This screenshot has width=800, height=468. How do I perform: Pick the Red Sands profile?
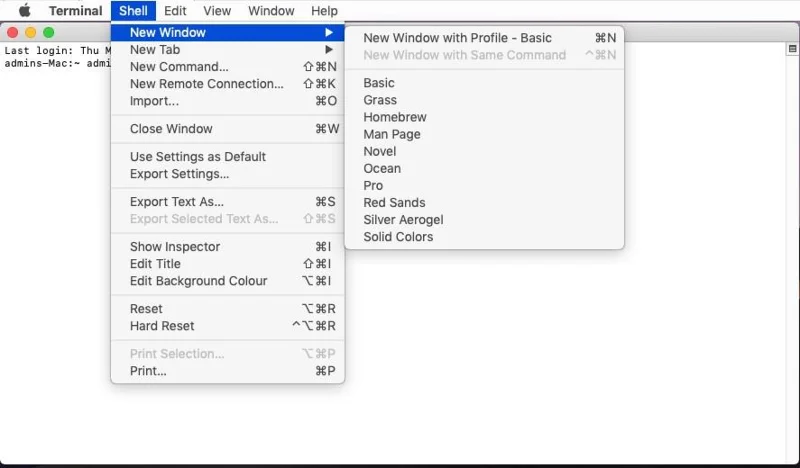[394, 203]
